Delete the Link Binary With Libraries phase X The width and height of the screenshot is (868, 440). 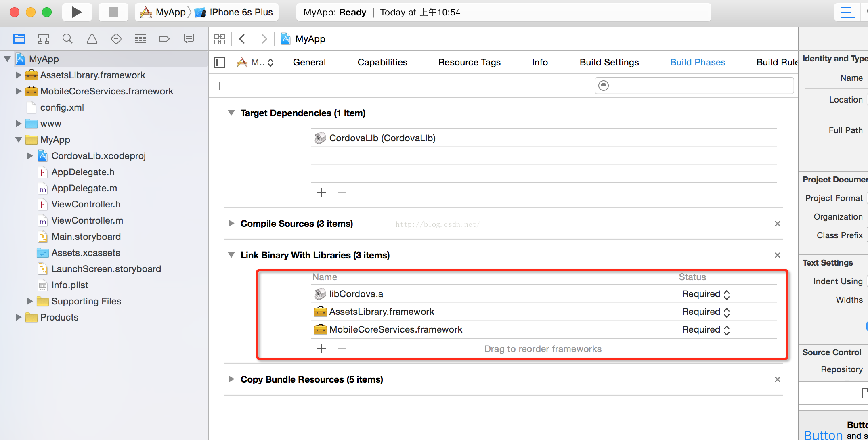[x=778, y=255]
